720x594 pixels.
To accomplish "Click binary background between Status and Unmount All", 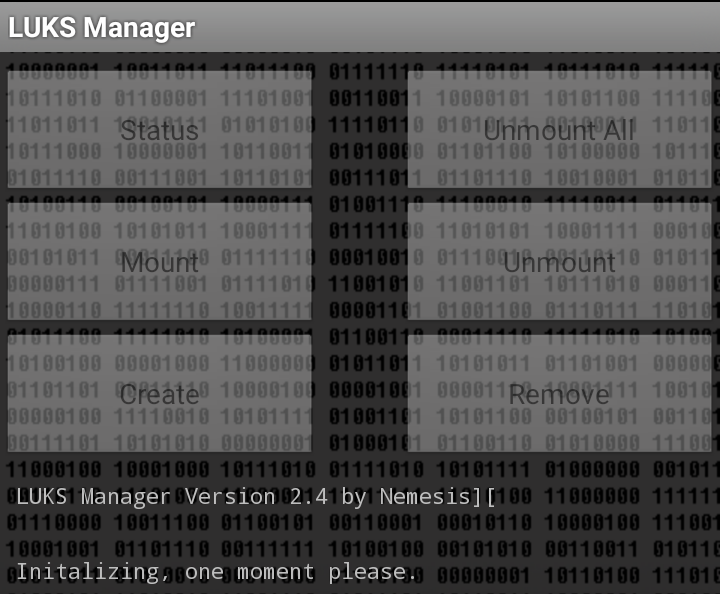I will point(360,129).
